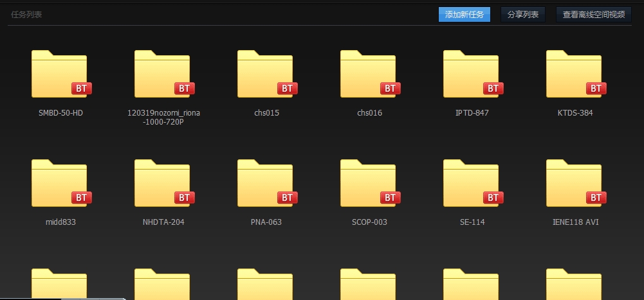This screenshot has height=300, width=644.
Task: Open the chs016 folder icon
Action: pos(370,74)
